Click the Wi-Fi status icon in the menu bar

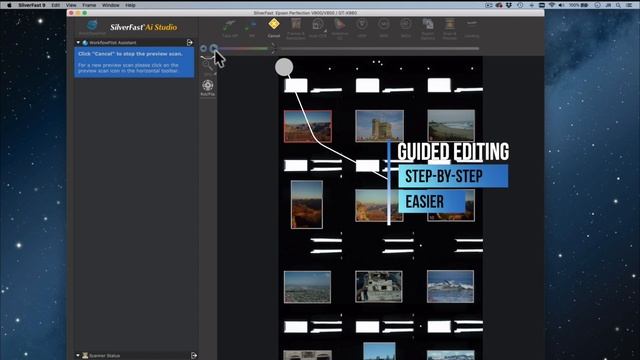(x=552, y=5)
